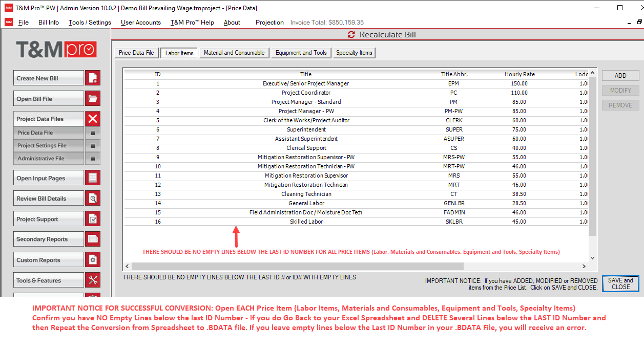Select Administrative File in the sidebar
The image size is (644, 351).
click(x=48, y=159)
